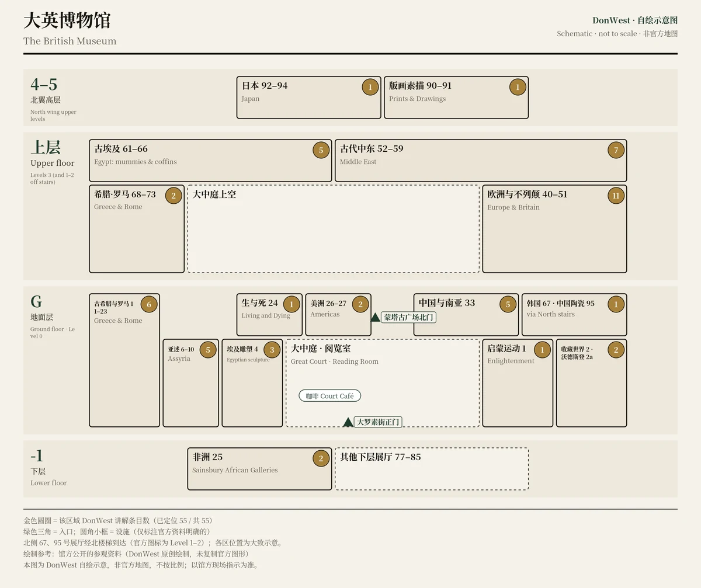
Task: Open the 美洲 26–27 gallery box
Action: pos(338,315)
